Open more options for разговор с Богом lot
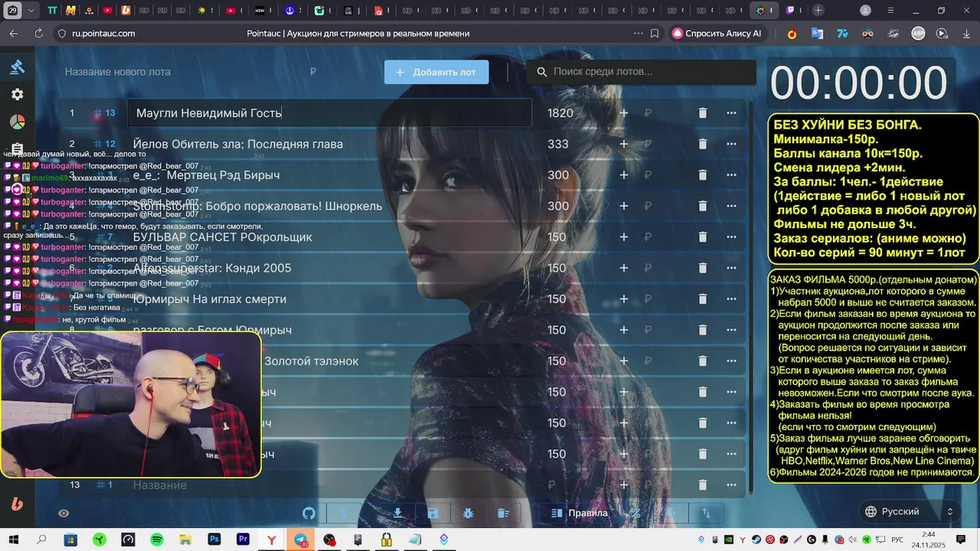This screenshot has width=980, height=551. [731, 330]
